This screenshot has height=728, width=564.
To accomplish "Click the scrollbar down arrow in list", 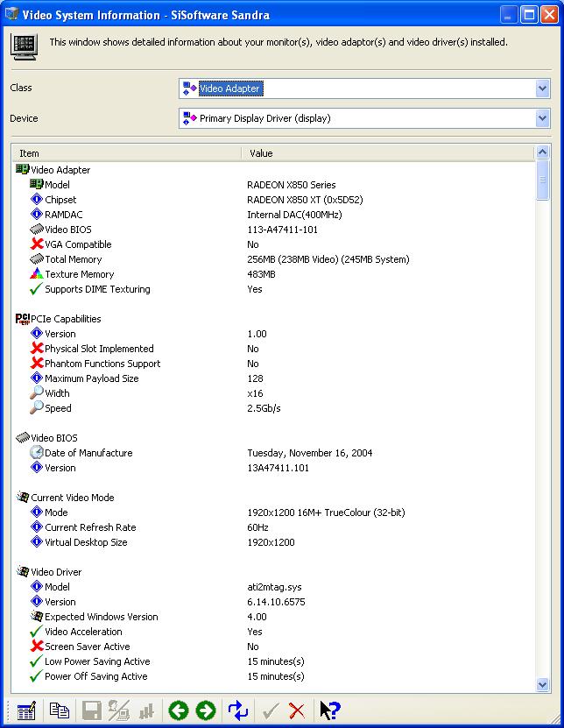I will click(x=542, y=684).
